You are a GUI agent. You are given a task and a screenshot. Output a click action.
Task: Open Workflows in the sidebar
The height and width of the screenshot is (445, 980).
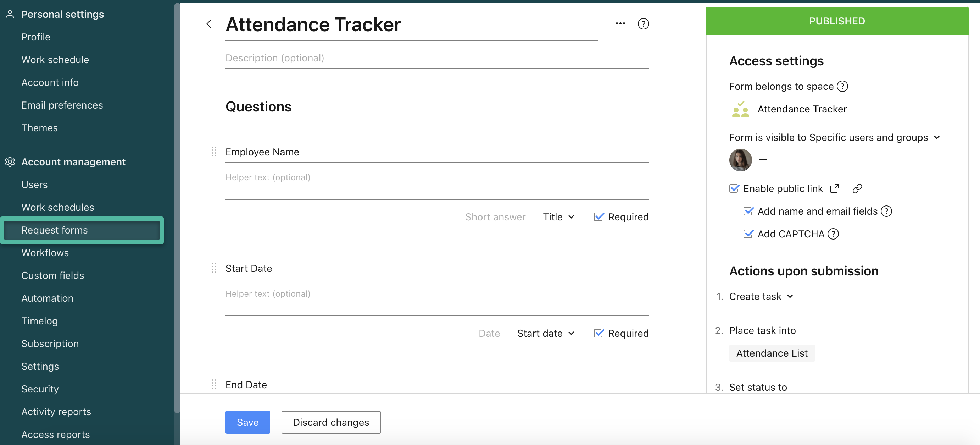tap(45, 253)
